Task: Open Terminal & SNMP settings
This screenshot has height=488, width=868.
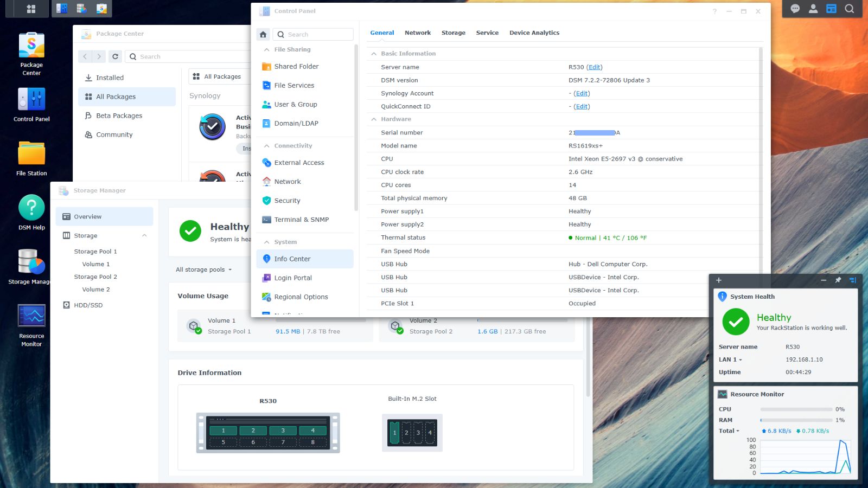Action: (x=304, y=220)
